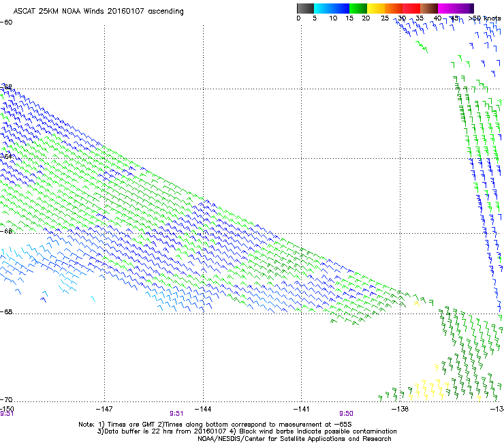Click the '-138' longitude label

[400, 409]
